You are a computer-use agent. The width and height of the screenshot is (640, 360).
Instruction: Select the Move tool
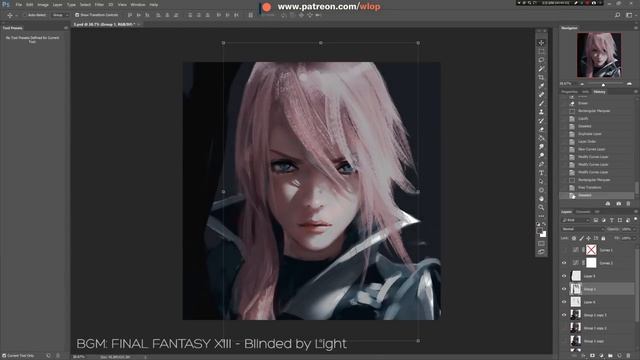tap(541, 43)
